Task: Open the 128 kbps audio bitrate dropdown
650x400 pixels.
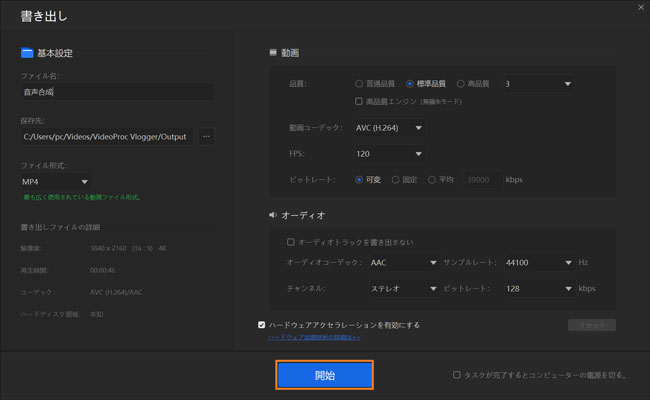Action: [x=538, y=288]
